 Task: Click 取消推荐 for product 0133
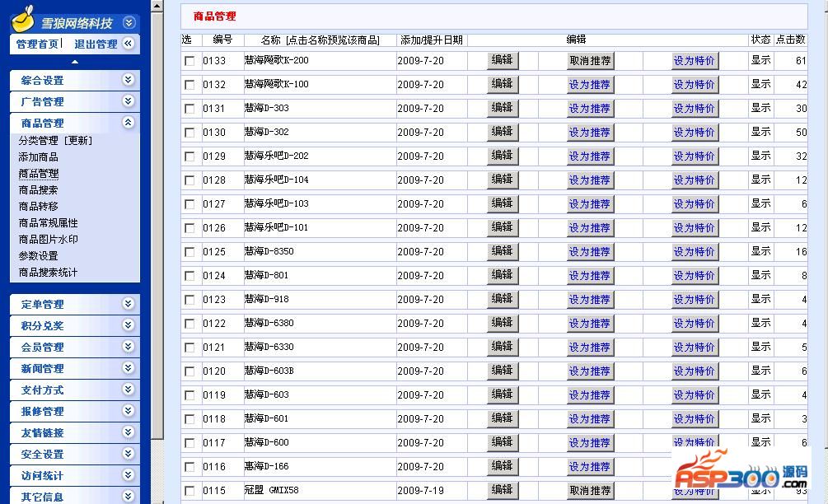pos(590,61)
